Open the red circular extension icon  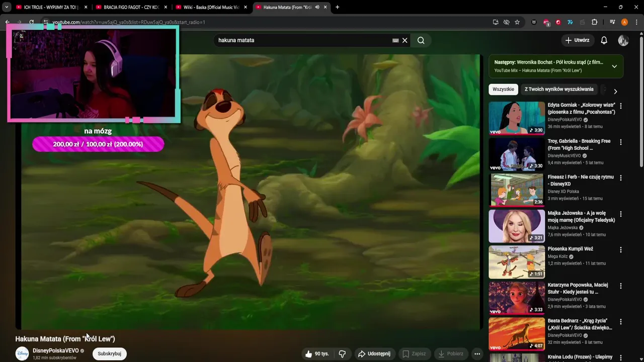(x=558, y=22)
